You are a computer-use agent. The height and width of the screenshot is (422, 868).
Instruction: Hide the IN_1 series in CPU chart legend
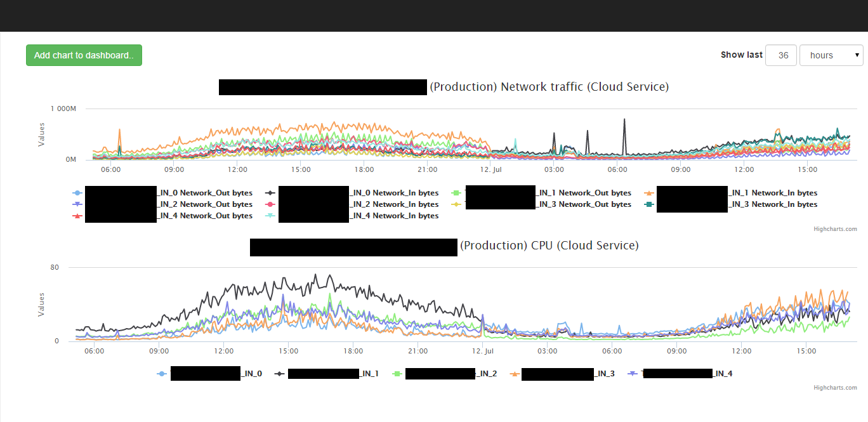[369, 374]
